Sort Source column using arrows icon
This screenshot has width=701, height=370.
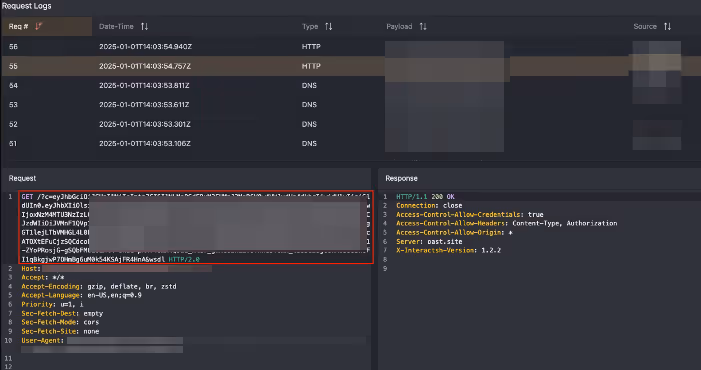(x=667, y=26)
